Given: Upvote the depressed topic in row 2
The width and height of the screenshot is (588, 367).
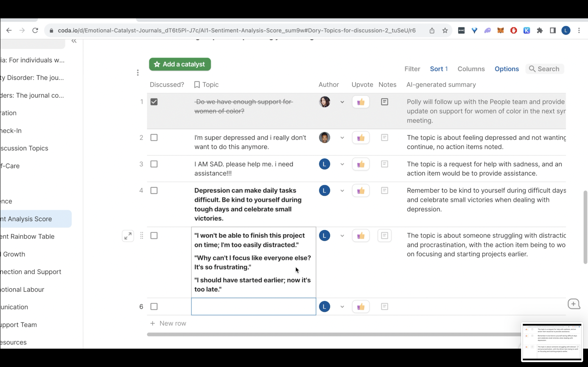Looking at the screenshot, I should coord(361,138).
